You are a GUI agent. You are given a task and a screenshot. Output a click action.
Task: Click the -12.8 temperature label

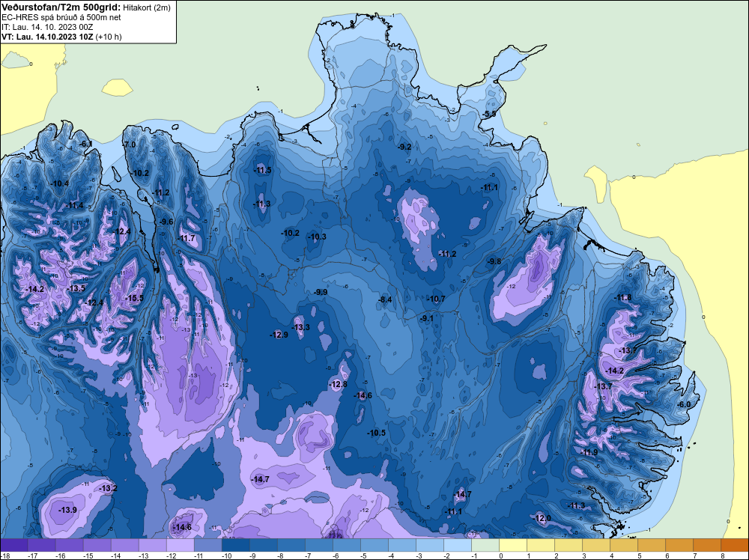pos(339,384)
